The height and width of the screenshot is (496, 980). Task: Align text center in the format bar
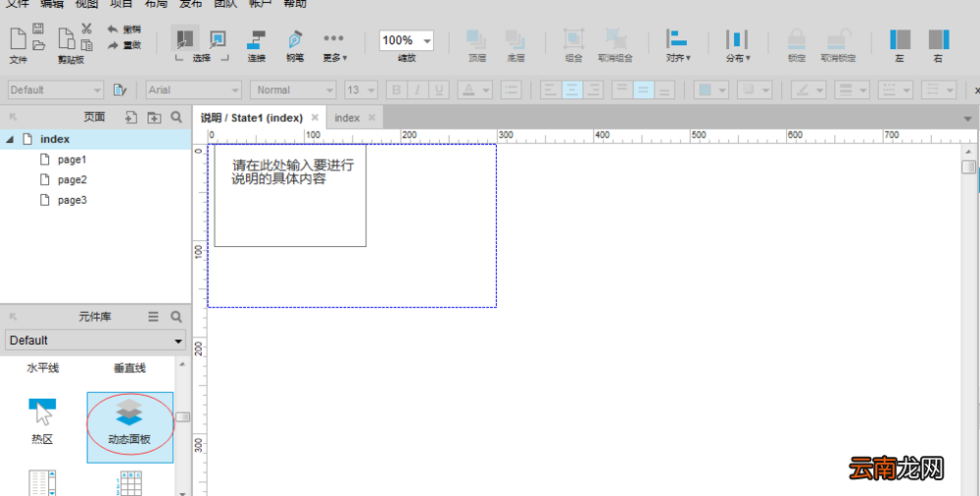[572, 90]
